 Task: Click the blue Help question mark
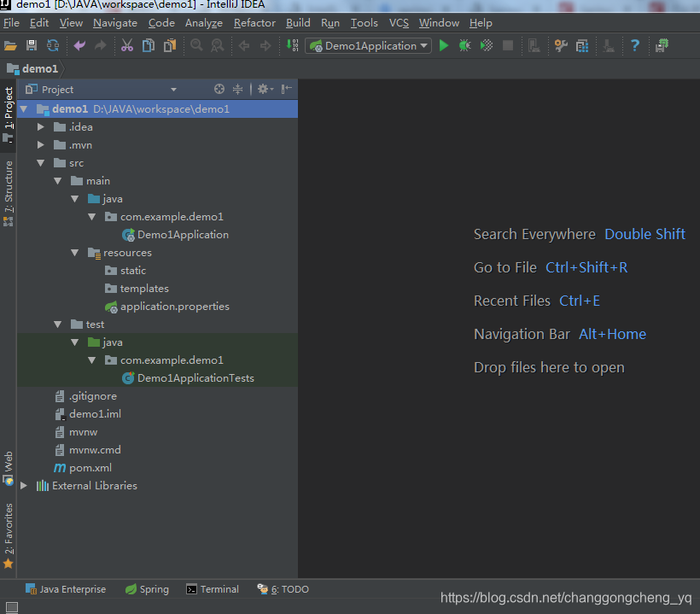635,45
